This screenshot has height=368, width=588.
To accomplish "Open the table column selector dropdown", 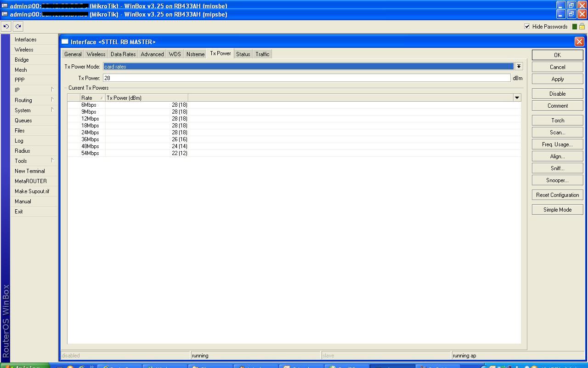I will [517, 98].
